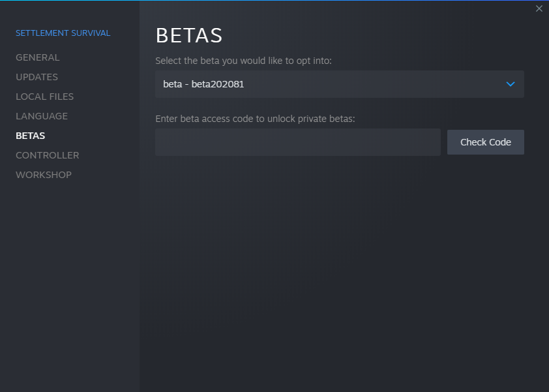Click the "Enter beta access code" label
Viewport: 549px width, 392px height.
pos(254,119)
